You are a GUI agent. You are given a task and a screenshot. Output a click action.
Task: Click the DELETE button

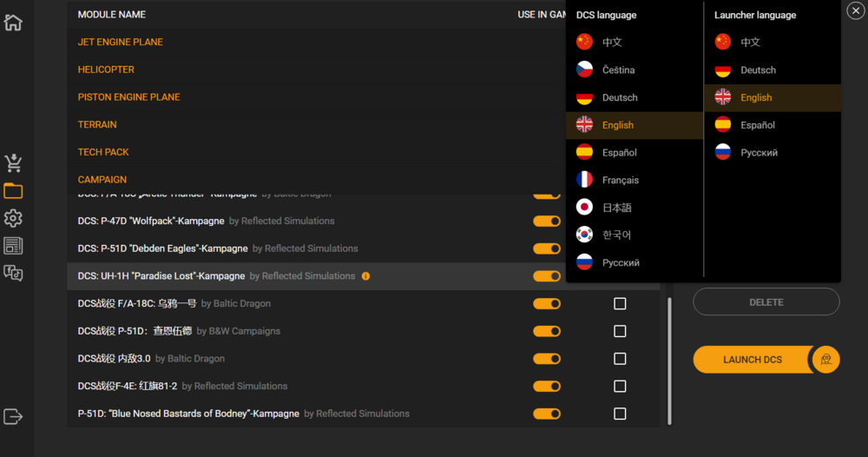(x=766, y=302)
